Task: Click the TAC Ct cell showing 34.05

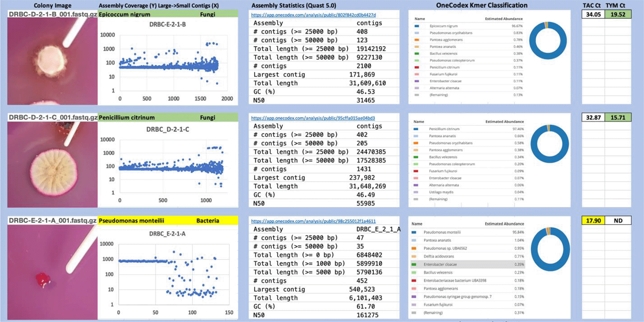Action: pyautogui.click(x=593, y=14)
